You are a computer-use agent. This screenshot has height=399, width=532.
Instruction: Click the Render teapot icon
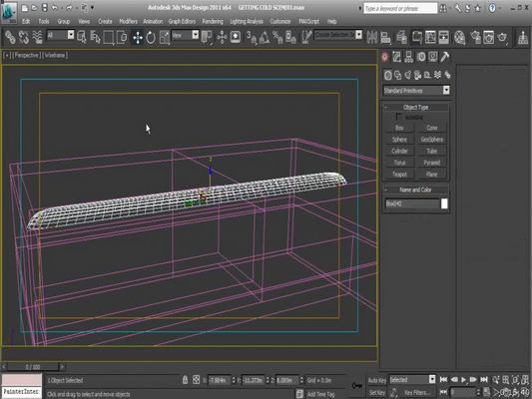[x=502, y=37]
